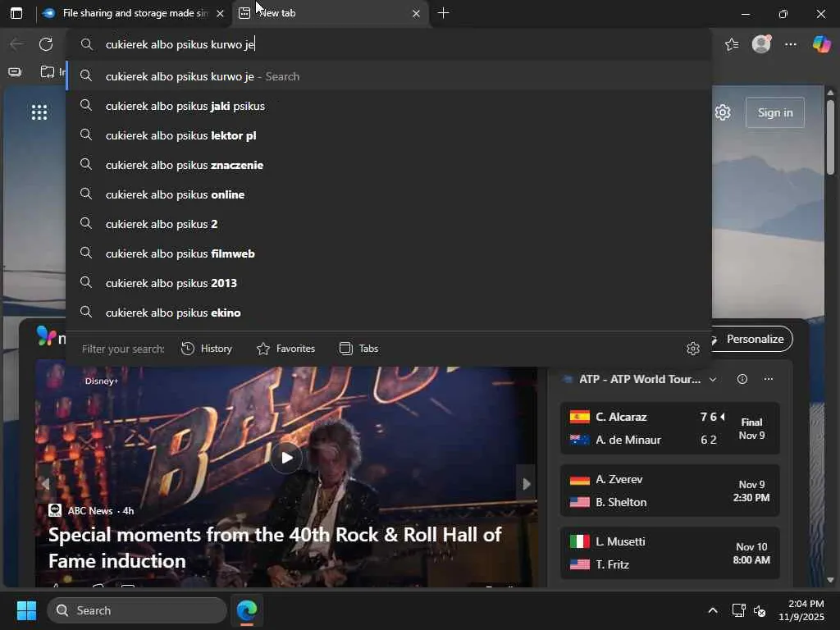This screenshot has height=630, width=840.
Task: Choose suggestion 'cukierek albo psikus lektor pl'
Action: pyautogui.click(x=389, y=135)
